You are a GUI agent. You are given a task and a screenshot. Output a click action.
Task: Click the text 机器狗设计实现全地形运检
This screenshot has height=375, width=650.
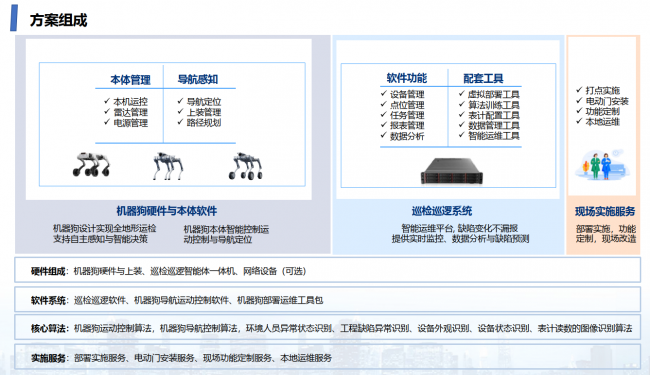click(104, 228)
